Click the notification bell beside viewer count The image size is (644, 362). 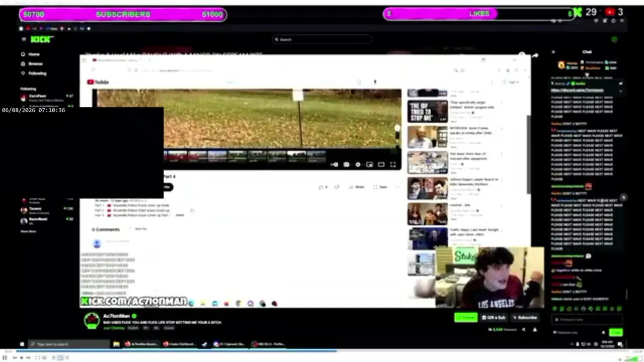click(x=535, y=330)
